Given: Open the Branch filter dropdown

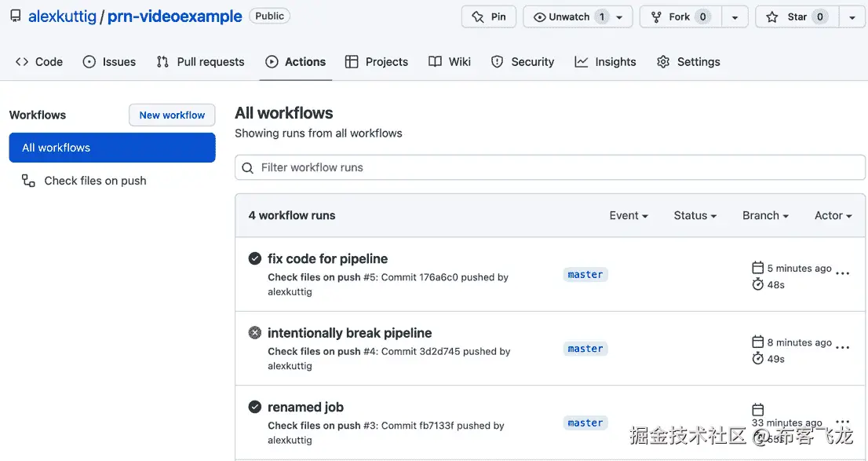Looking at the screenshot, I should [764, 215].
